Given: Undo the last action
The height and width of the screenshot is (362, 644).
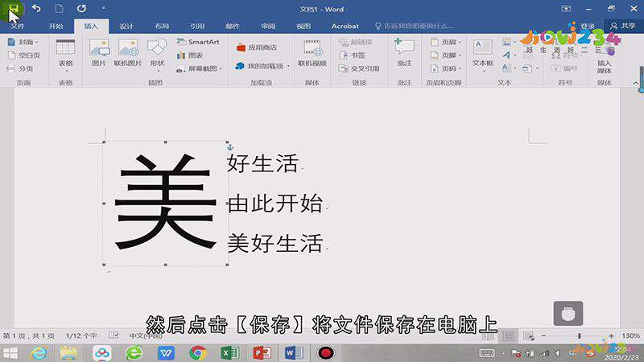Looking at the screenshot, I should pyautogui.click(x=36, y=8).
